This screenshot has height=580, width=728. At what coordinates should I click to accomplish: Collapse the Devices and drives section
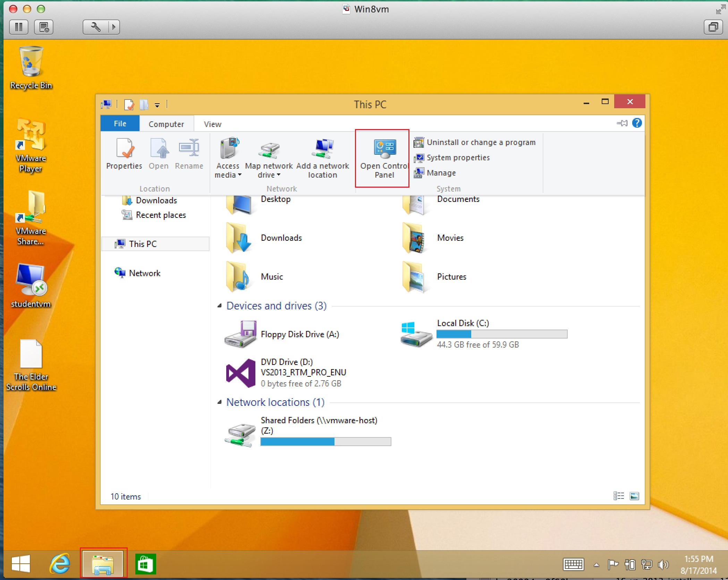tap(219, 306)
